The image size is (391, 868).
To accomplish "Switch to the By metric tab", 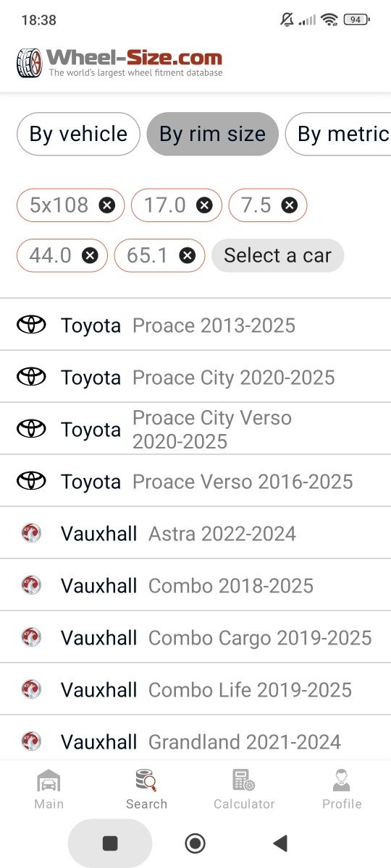I will (x=338, y=134).
